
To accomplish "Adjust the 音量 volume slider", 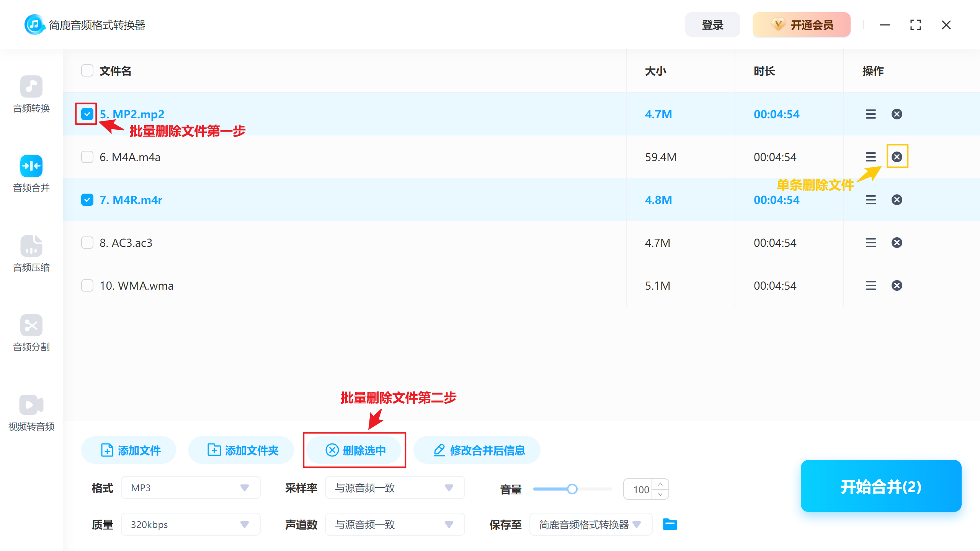I will click(x=573, y=489).
